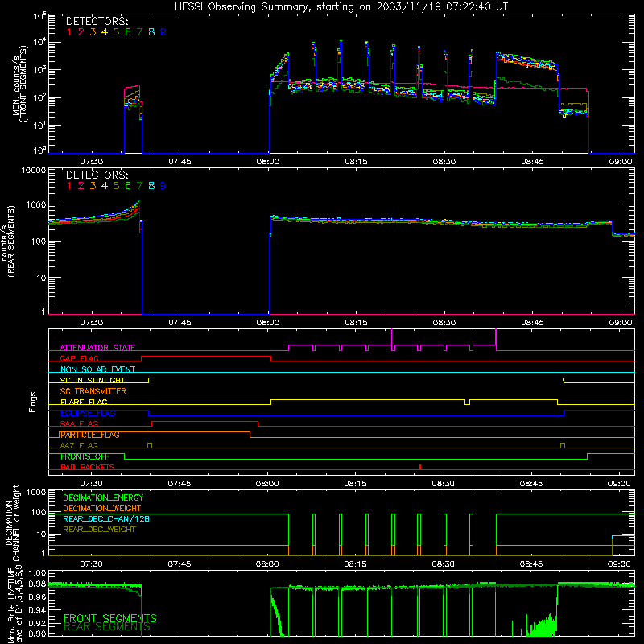The image size is (644, 644).
Task: Click the red BAD_PACKETS tick mark
Action: click(420, 467)
